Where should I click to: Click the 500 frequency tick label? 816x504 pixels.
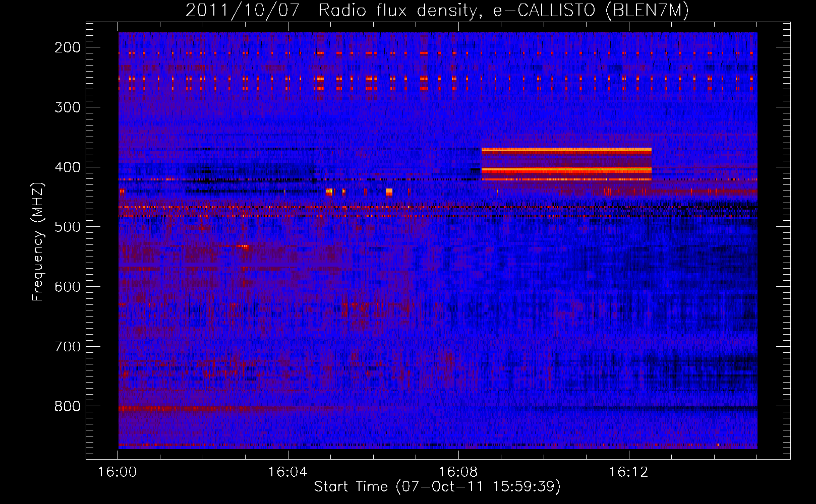68,227
